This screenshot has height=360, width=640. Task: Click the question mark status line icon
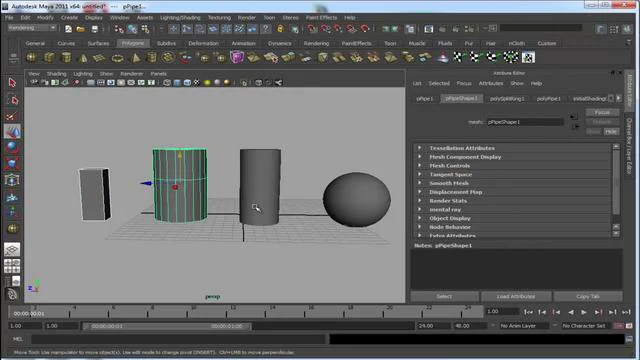click(266, 29)
